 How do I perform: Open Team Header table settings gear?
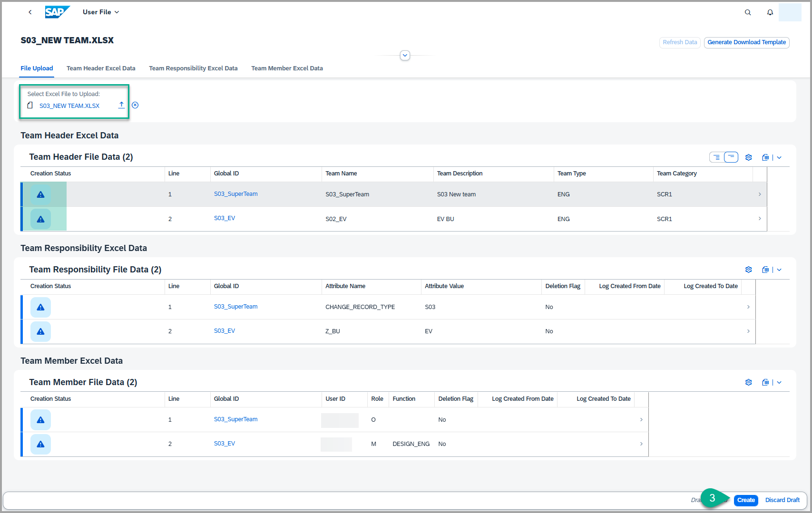[x=748, y=157]
